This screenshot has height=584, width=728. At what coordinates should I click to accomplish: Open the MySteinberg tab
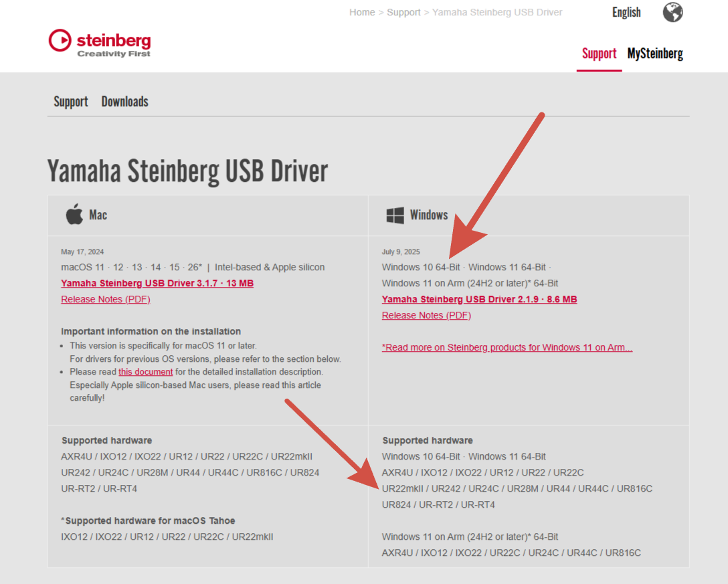coord(655,54)
